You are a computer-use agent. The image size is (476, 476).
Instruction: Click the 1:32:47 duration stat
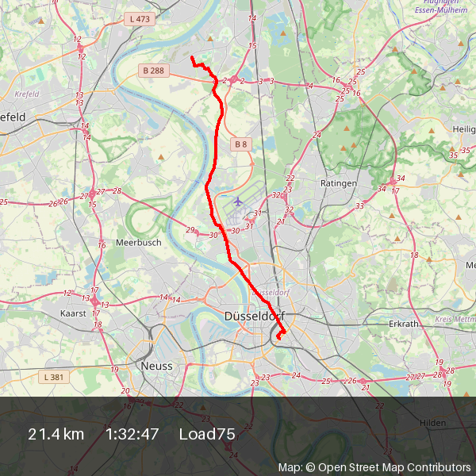click(x=132, y=434)
